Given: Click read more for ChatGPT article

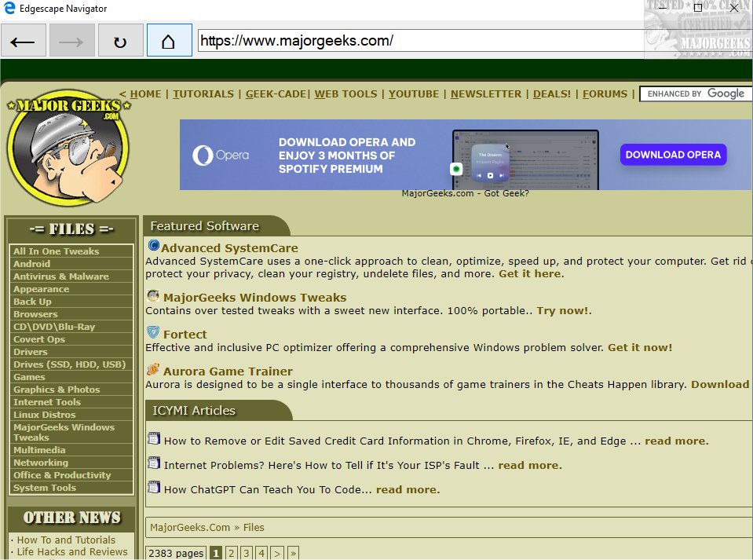Looking at the screenshot, I should coord(408,490).
